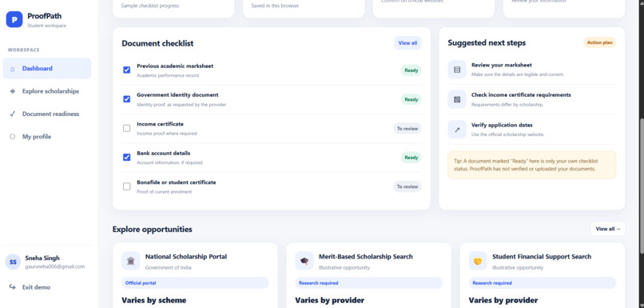Click the Student Financial Support Search title
Screen dimensions: 644x308
542,257
